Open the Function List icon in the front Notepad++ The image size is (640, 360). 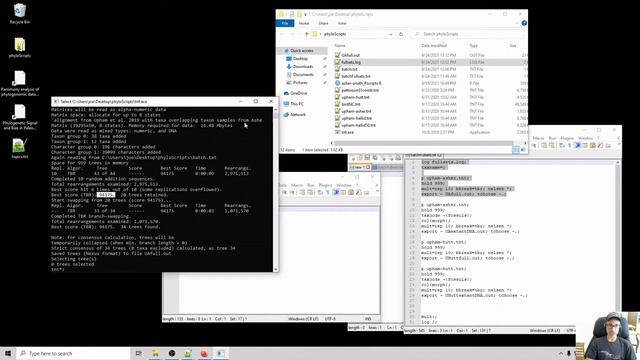click(x=358, y=192)
